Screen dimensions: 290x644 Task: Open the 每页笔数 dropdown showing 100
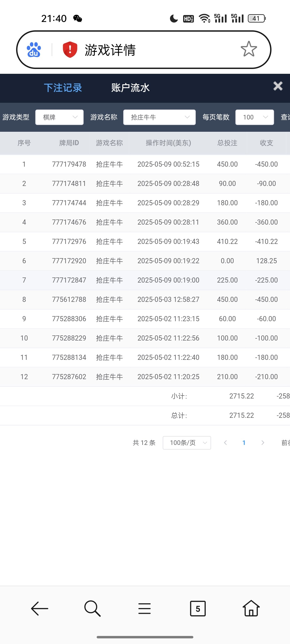click(x=254, y=117)
